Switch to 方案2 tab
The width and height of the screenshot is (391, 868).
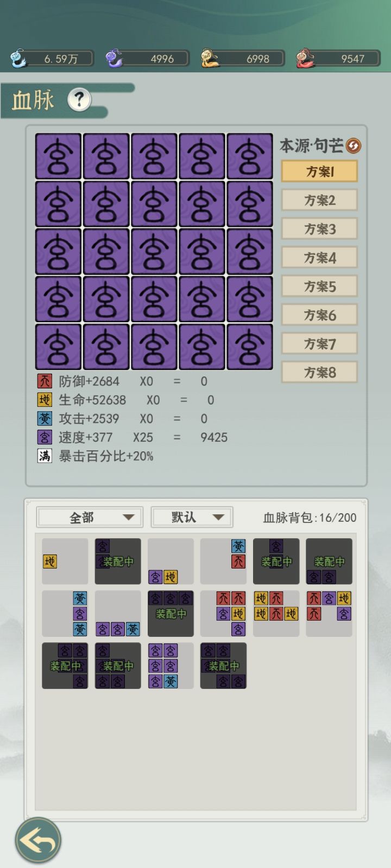319,200
